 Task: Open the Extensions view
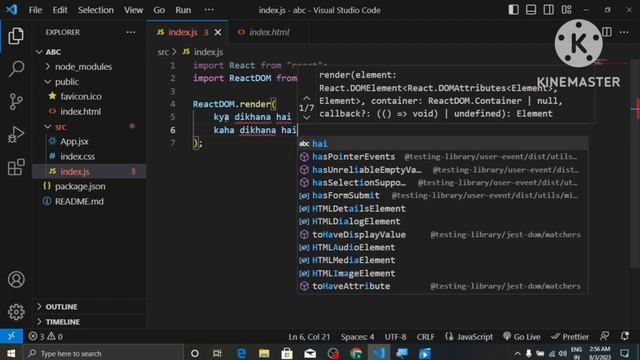point(16,167)
